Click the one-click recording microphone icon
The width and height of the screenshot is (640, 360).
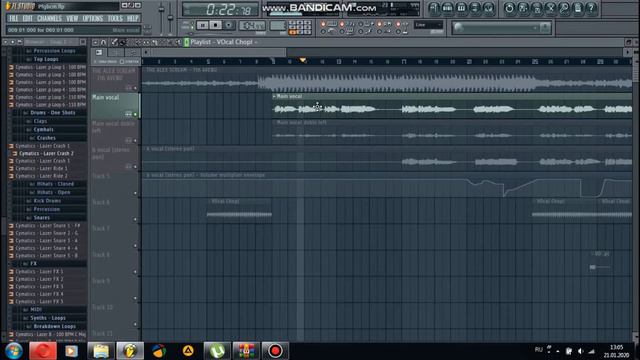coord(564,8)
